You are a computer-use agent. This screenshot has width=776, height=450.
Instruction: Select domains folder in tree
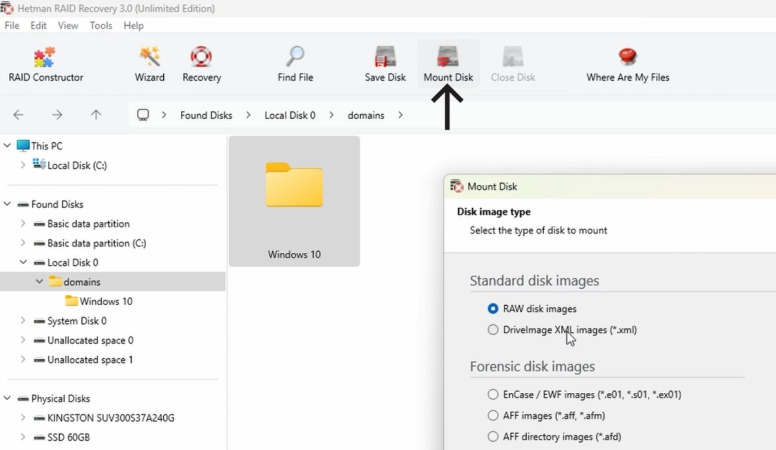tap(75, 282)
